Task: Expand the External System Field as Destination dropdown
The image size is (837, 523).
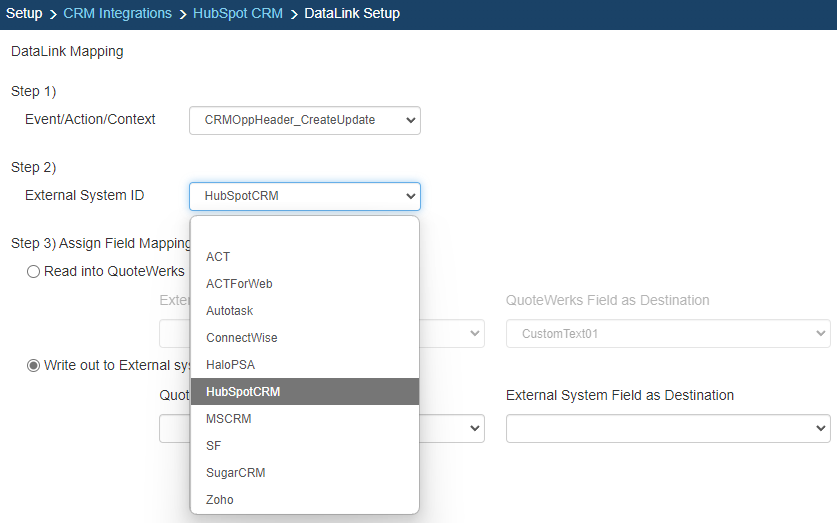Action: pyautogui.click(x=667, y=429)
